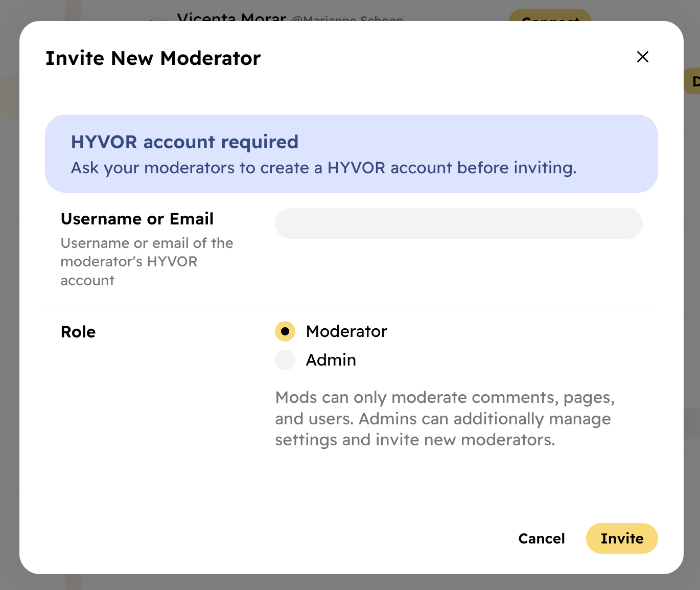This screenshot has width=700, height=590.
Task: Click the HYVOR account required banner
Action: click(352, 153)
